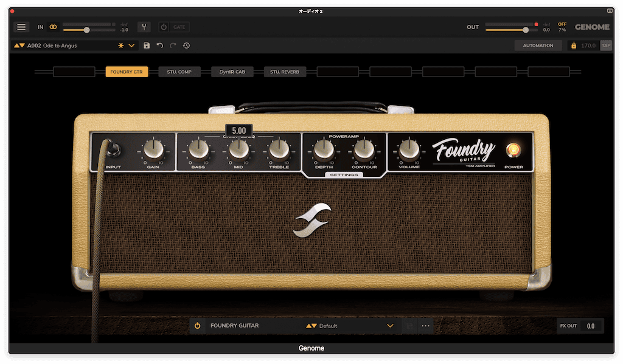Click the amp INPUT jack
The height and width of the screenshot is (364, 623).
coord(113,148)
